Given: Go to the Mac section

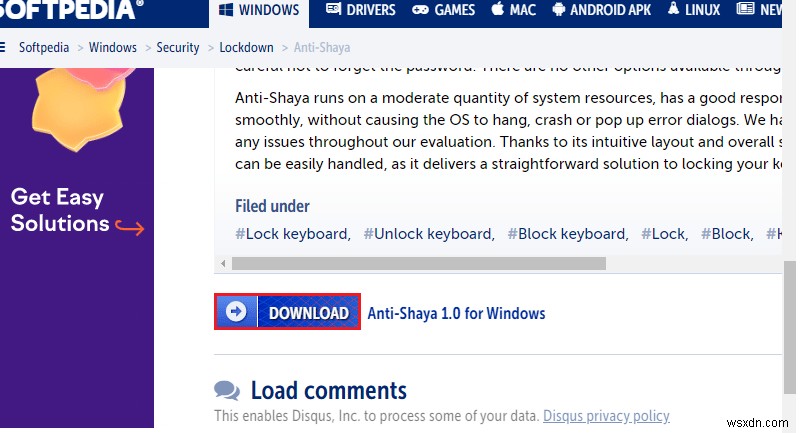Looking at the screenshot, I should [514, 10].
